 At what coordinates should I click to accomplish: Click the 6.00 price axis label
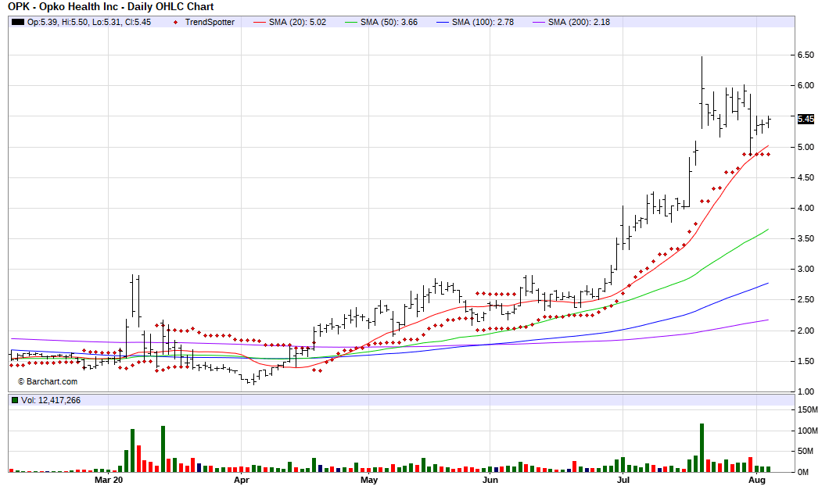tap(806, 86)
